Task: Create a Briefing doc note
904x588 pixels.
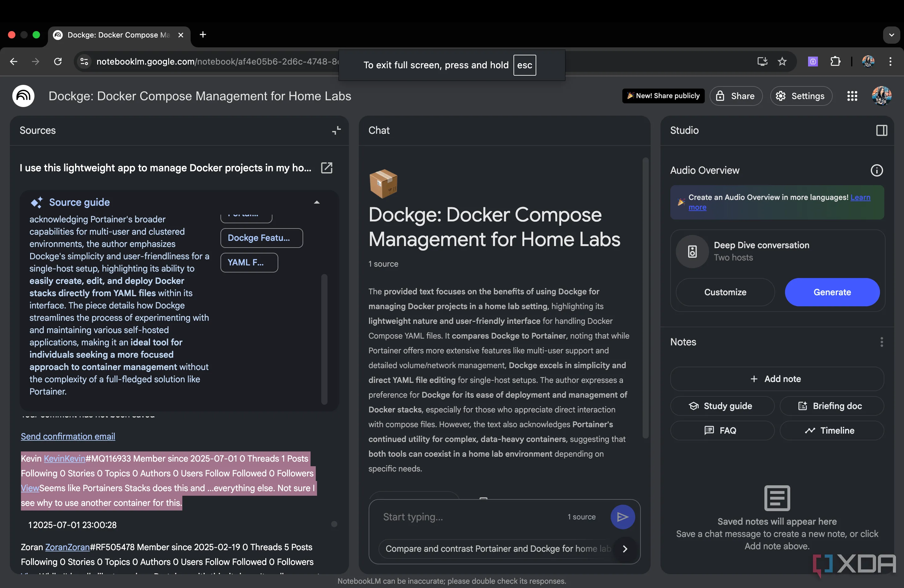Action: click(x=831, y=406)
